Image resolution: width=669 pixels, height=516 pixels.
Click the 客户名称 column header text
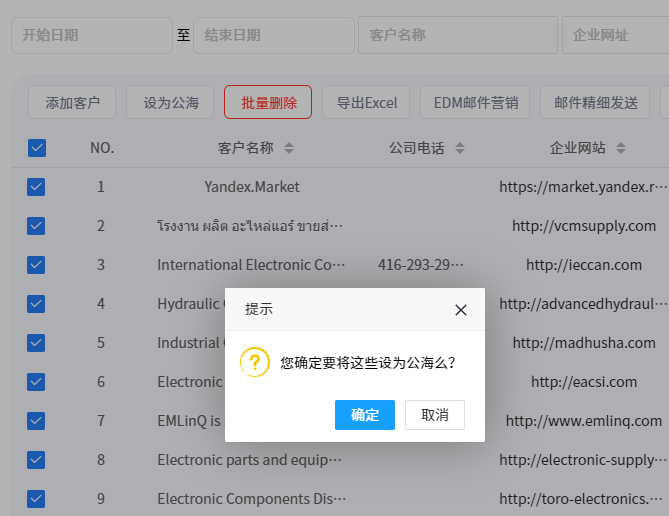tap(245, 148)
